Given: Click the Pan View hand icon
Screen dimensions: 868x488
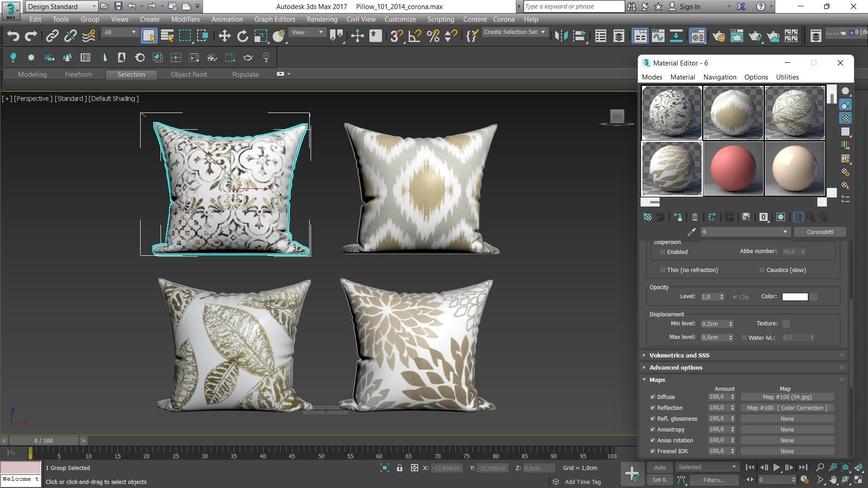Looking at the screenshot, I should [x=833, y=480].
